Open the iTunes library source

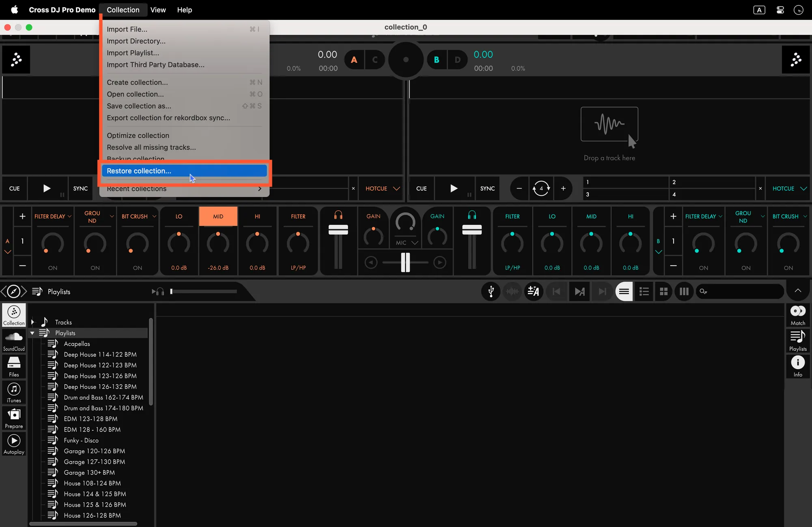point(14,392)
